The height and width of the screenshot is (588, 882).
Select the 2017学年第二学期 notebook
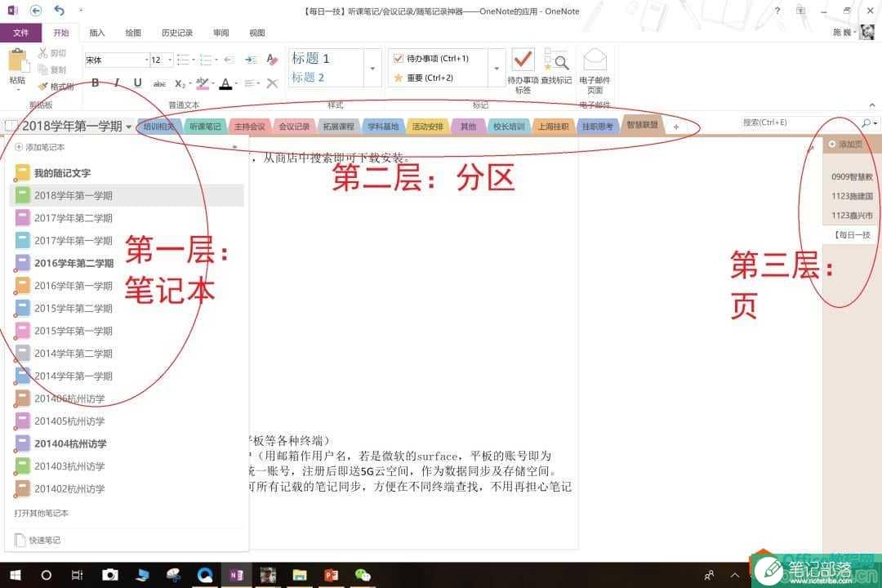(127, 218)
